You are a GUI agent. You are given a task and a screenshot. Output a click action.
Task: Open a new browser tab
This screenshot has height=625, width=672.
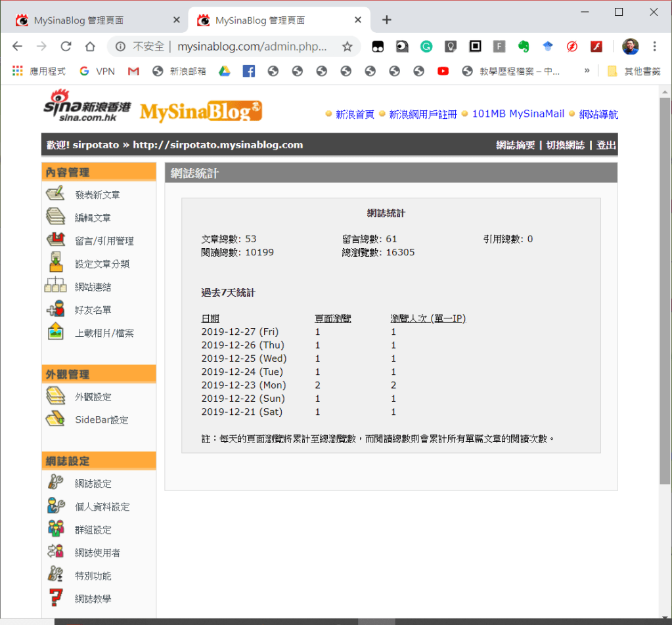point(386,20)
